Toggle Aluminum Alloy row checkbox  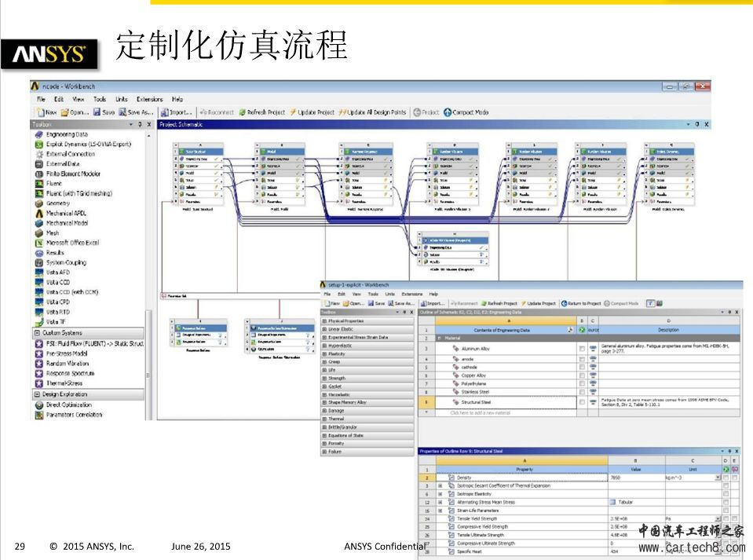(x=582, y=349)
